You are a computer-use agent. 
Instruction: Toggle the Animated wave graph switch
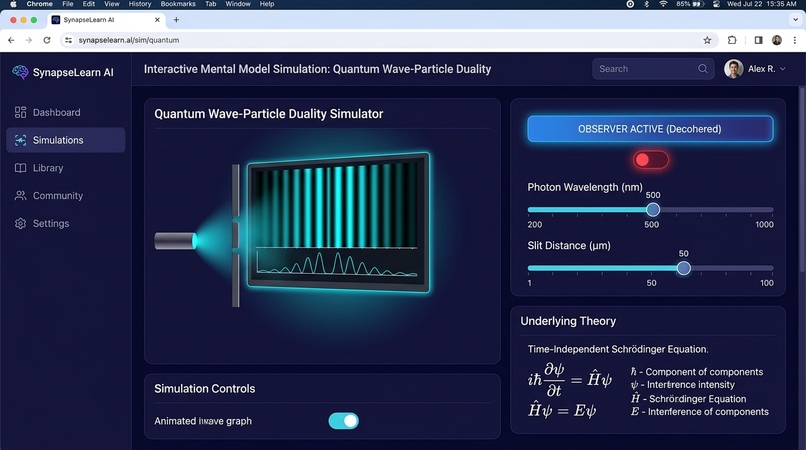(343, 421)
